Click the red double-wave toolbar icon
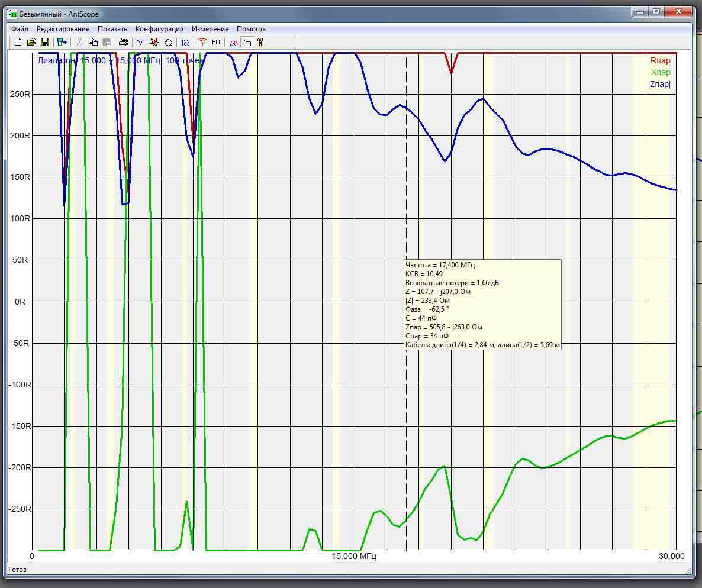 point(233,43)
